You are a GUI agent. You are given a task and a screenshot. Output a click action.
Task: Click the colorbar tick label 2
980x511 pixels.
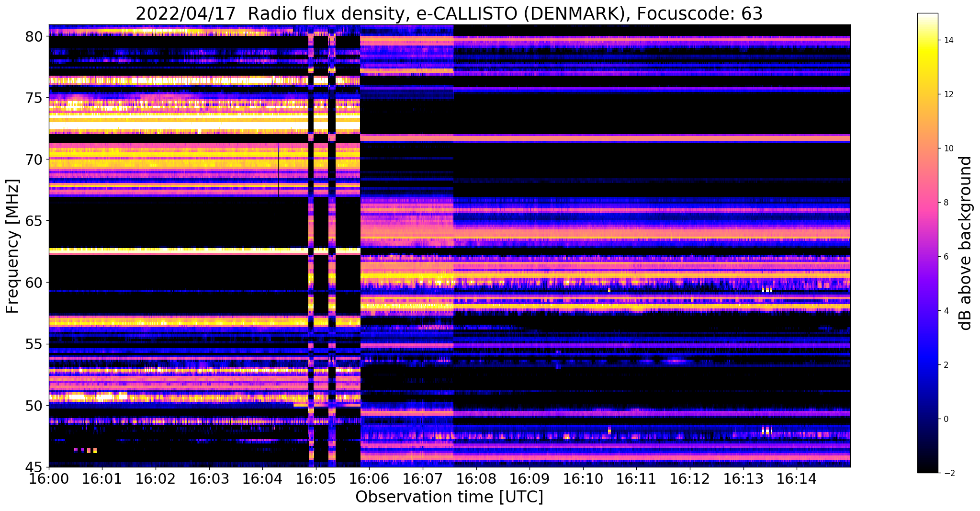(x=946, y=365)
